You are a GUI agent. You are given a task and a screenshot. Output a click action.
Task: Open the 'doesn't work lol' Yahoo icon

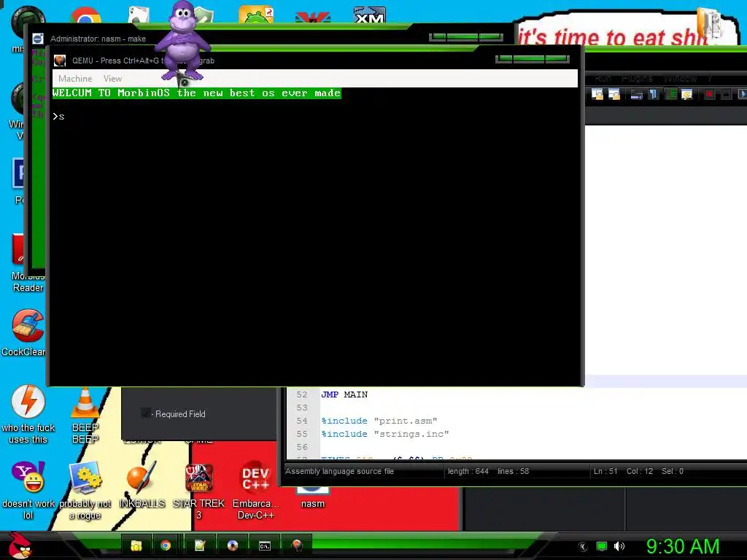point(28,491)
